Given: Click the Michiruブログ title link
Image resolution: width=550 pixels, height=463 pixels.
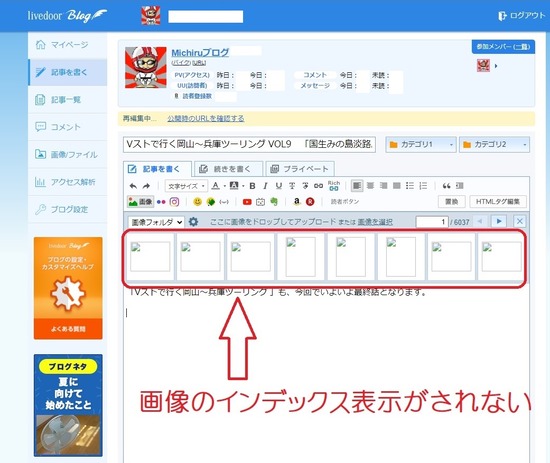Looking at the screenshot, I should click(200, 53).
